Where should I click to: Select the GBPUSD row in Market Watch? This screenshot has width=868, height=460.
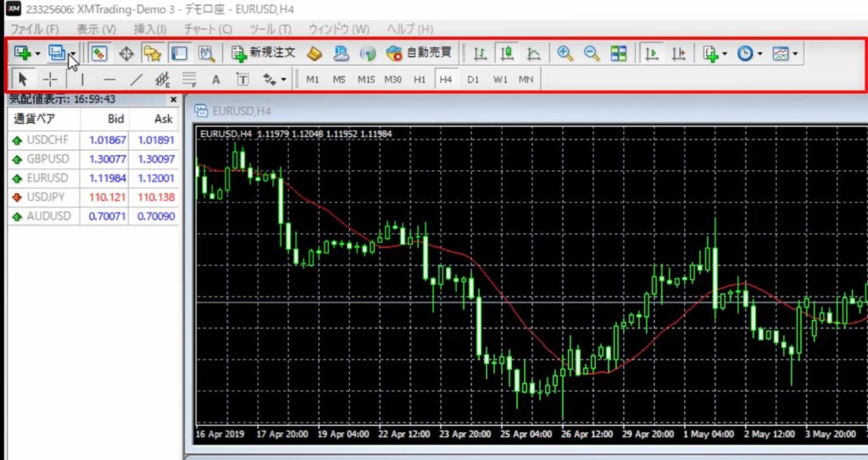(93, 159)
